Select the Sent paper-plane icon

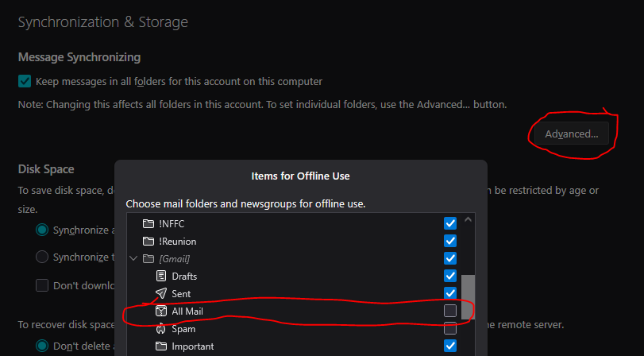(161, 293)
